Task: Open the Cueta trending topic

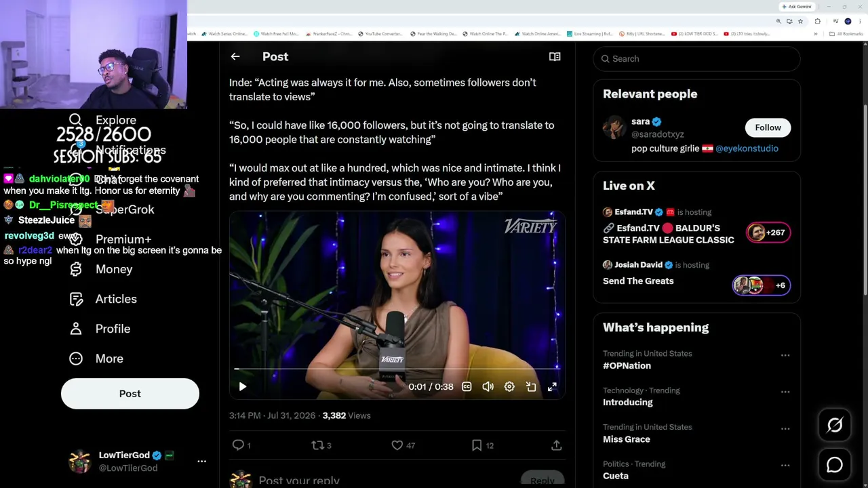Action: tap(616, 476)
